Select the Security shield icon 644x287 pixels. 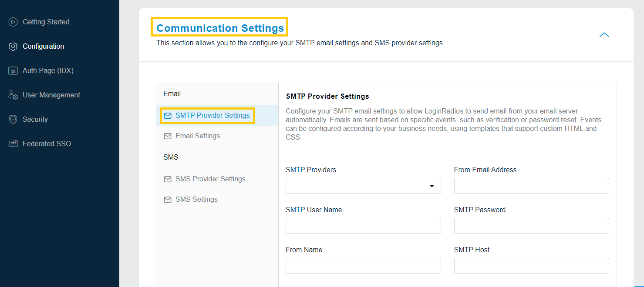pyautogui.click(x=12, y=119)
